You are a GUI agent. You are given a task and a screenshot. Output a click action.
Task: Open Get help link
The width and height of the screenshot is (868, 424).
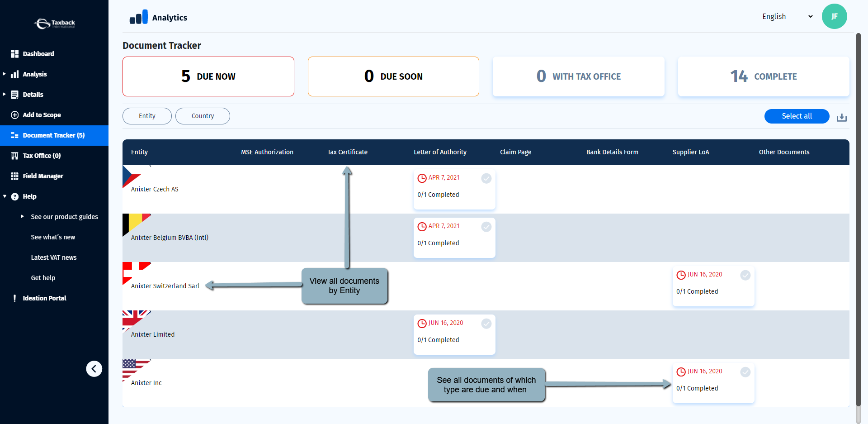tap(43, 278)
